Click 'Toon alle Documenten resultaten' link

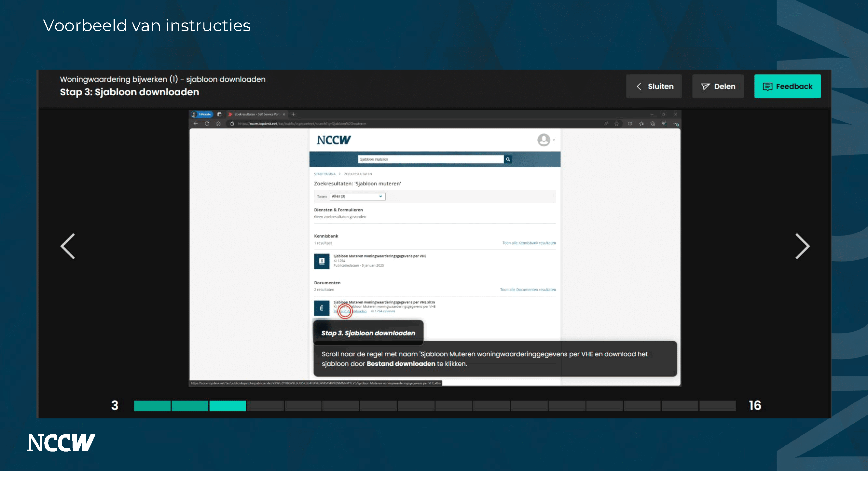[528, 290]
